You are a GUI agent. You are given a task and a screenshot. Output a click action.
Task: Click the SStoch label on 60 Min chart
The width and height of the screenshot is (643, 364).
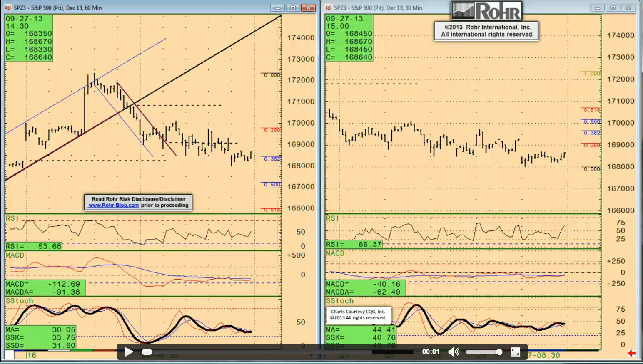pyautogui.click(x=19, y=301)
